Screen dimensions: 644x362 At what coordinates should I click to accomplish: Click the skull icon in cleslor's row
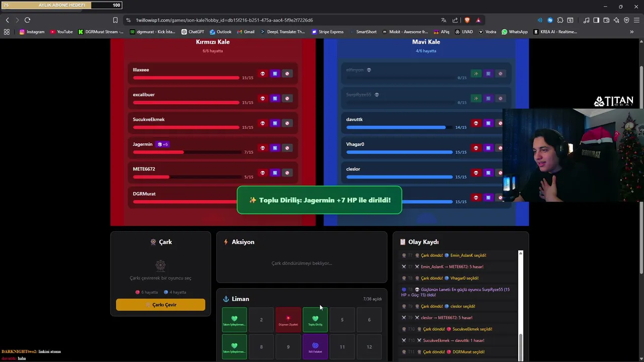click(476, 172)
